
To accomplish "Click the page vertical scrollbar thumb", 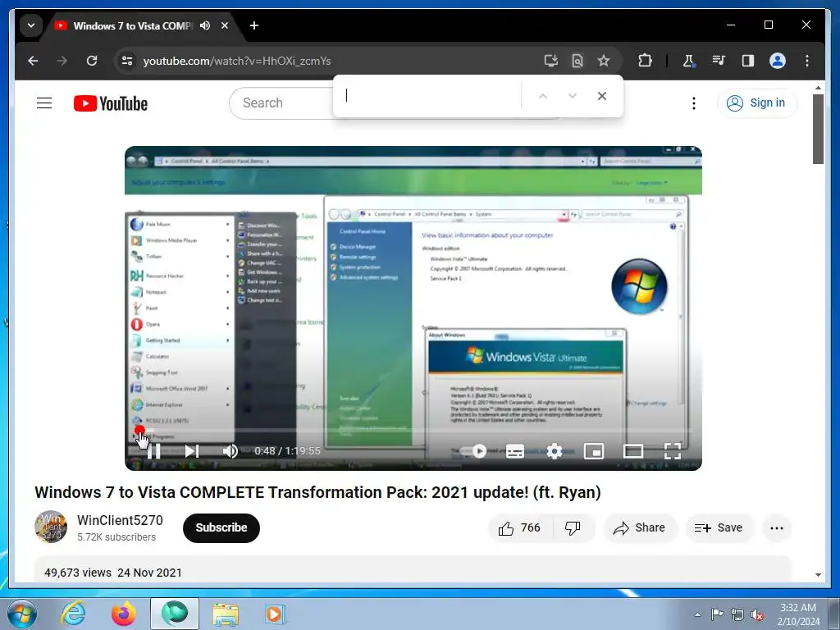I will coord(818,129).
